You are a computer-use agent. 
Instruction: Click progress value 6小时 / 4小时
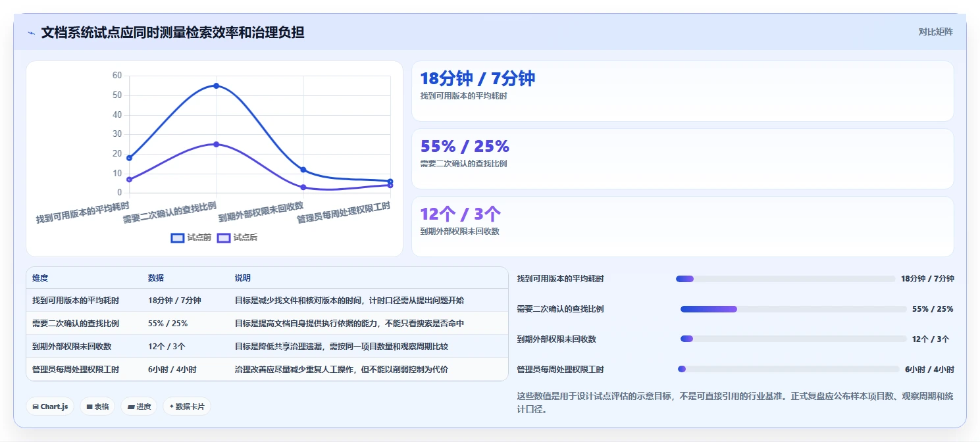coord(929,369)
